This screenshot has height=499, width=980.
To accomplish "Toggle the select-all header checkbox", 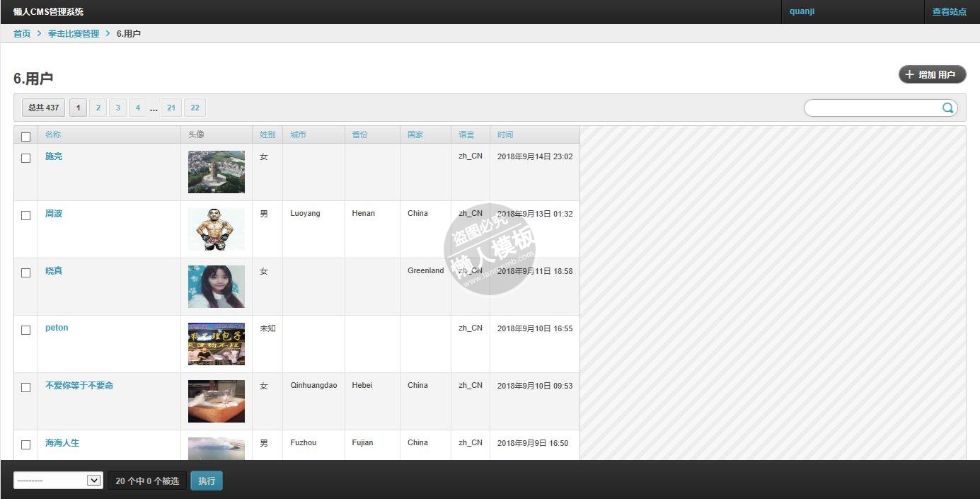I will (26, 137).
